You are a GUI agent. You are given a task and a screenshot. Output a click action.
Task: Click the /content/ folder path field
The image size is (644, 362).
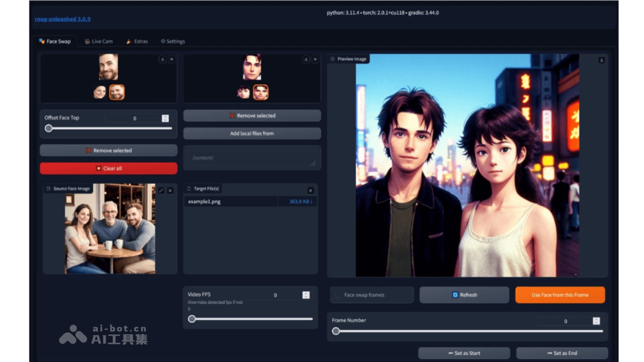point(252,158)
